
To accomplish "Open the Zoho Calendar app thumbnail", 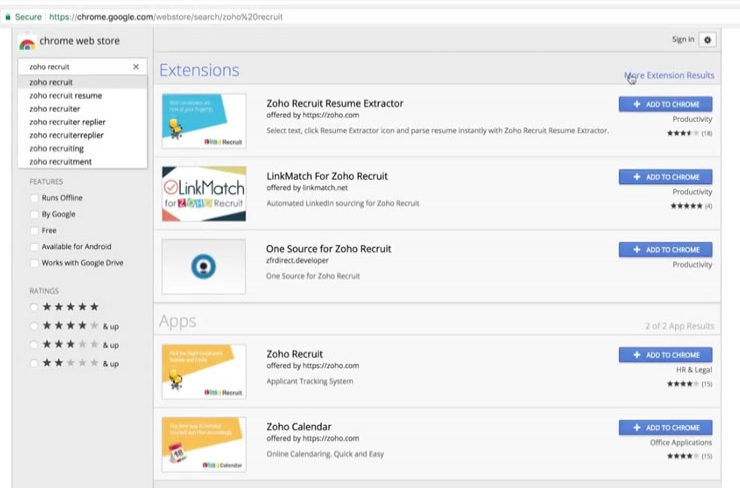I will [x=204, y=445].
